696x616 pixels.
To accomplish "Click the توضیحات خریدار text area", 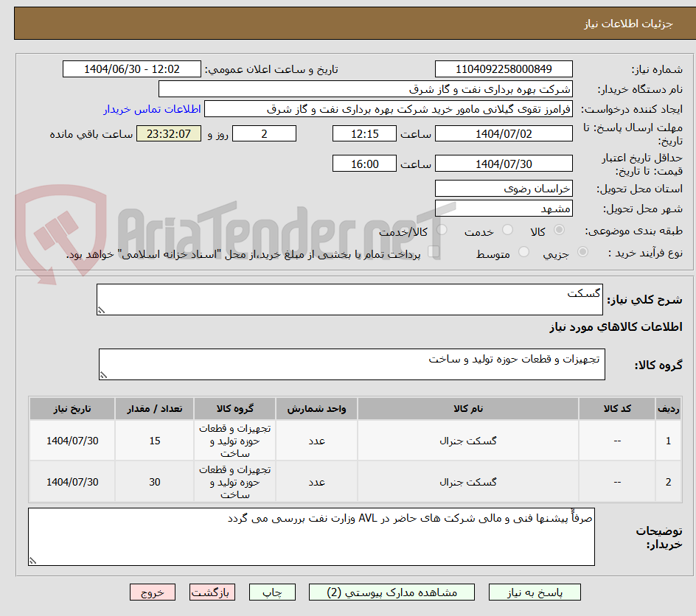I will click(x=311, y=537).
